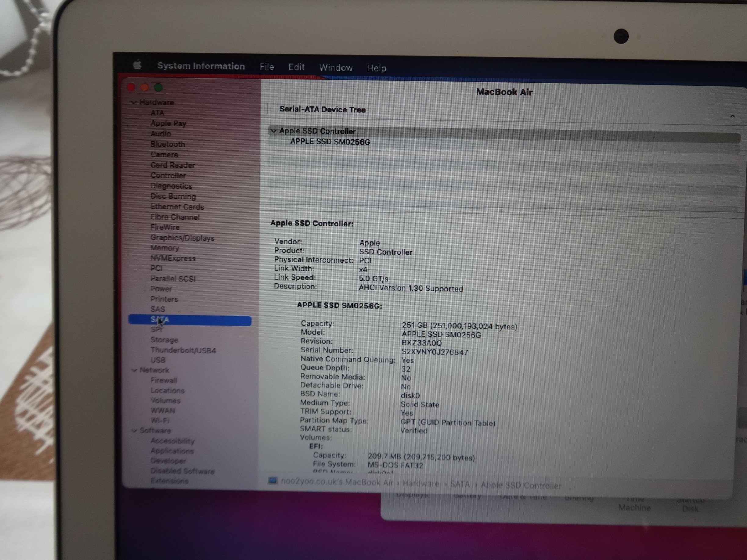
Task: Select Diagnostics in the sidebar
Action: [x=171, y=186]
